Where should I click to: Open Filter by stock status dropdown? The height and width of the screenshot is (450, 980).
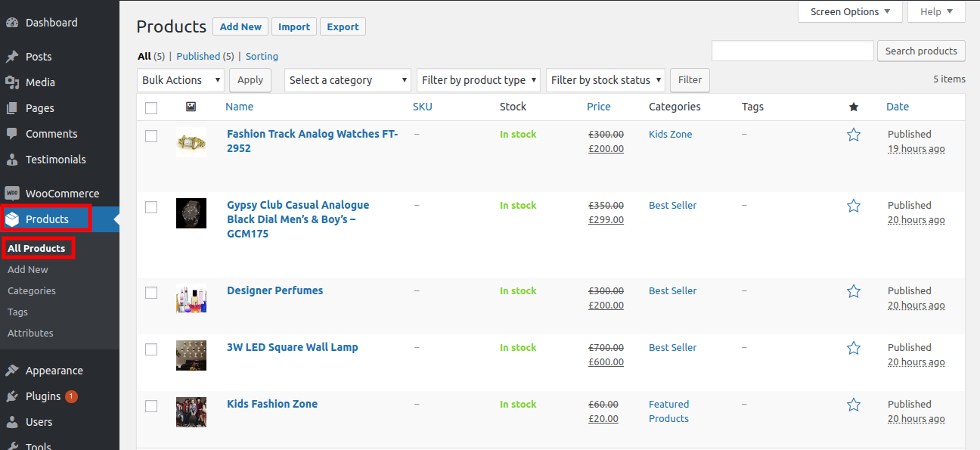click(605, 80)
